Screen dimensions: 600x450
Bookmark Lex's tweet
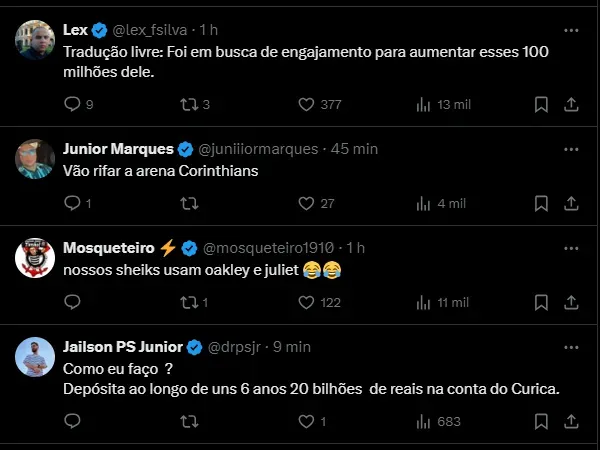click(x=540, y=104)
